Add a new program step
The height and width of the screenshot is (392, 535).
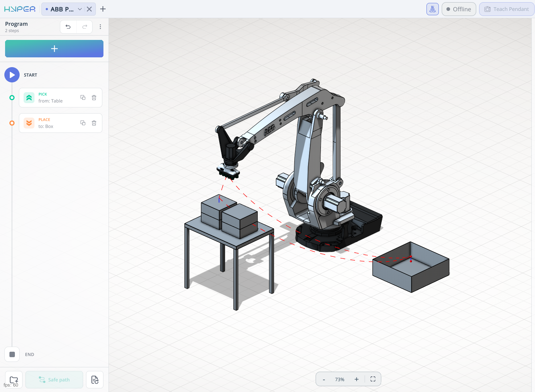click(x=54, y=49)
